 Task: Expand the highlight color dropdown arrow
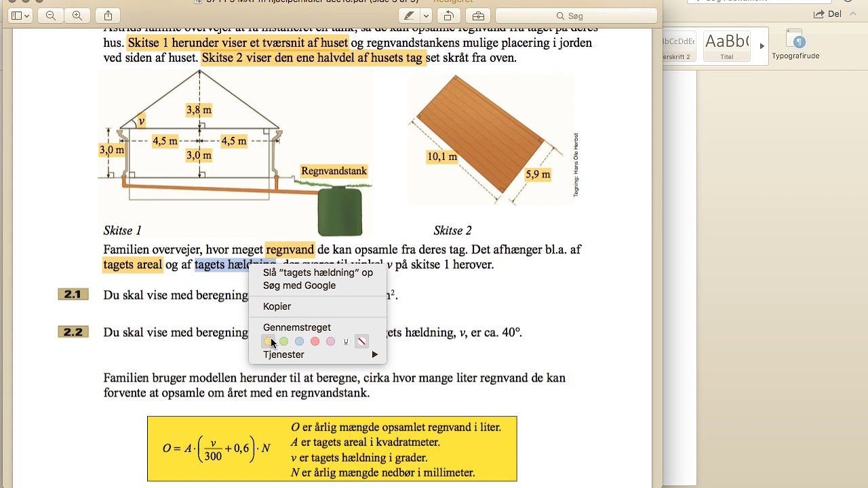[x=426, y=16]
